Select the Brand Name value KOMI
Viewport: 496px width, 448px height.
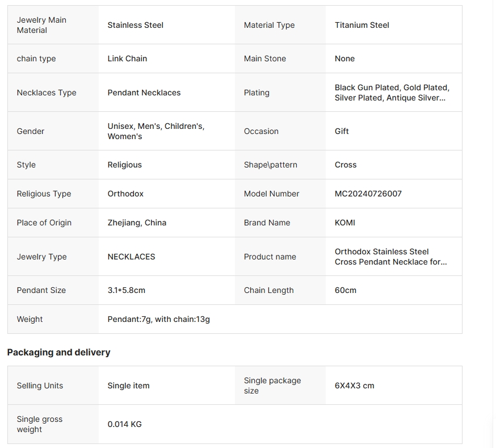pos(344,223)
